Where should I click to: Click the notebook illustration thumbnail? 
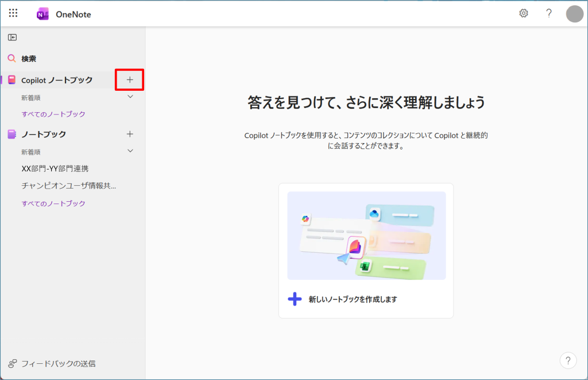coord(366,236)
